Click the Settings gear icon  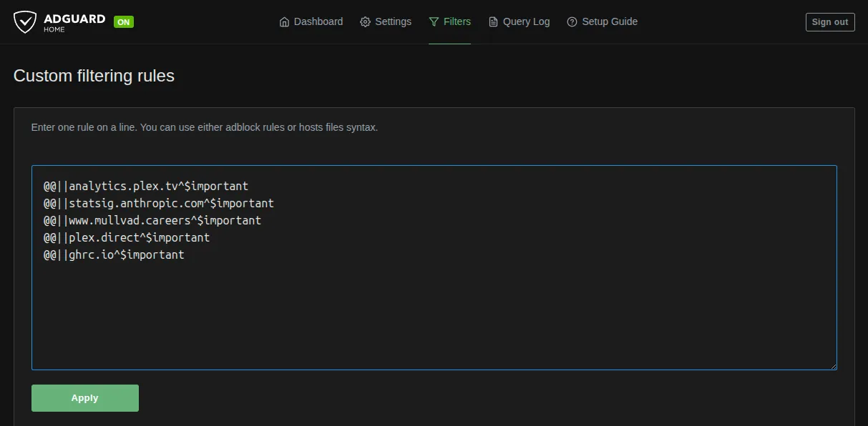(364, 21)
